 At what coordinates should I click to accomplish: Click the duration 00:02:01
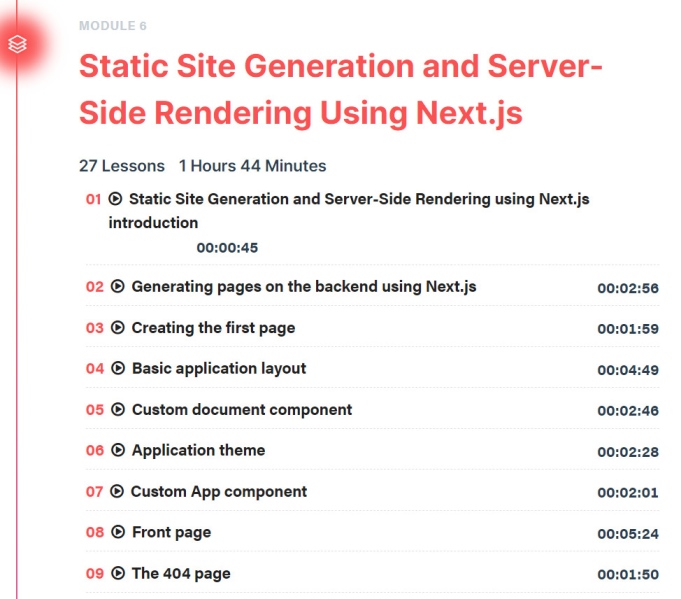pyautogui.click(x=628, y=493)
